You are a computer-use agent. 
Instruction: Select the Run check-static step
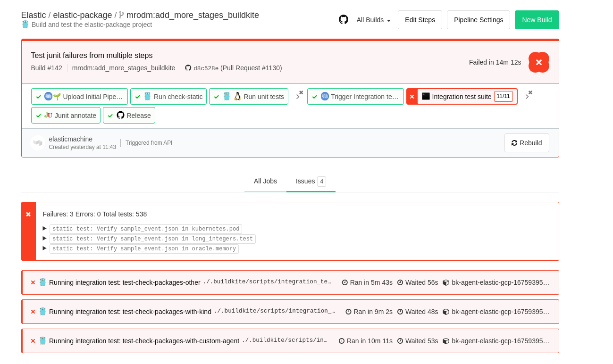(168, 97)
